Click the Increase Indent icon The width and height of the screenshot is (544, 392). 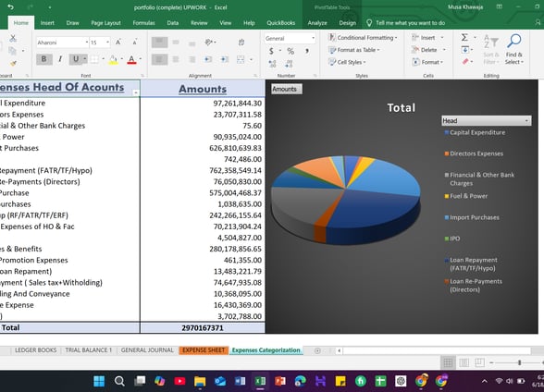coord(225,59)
